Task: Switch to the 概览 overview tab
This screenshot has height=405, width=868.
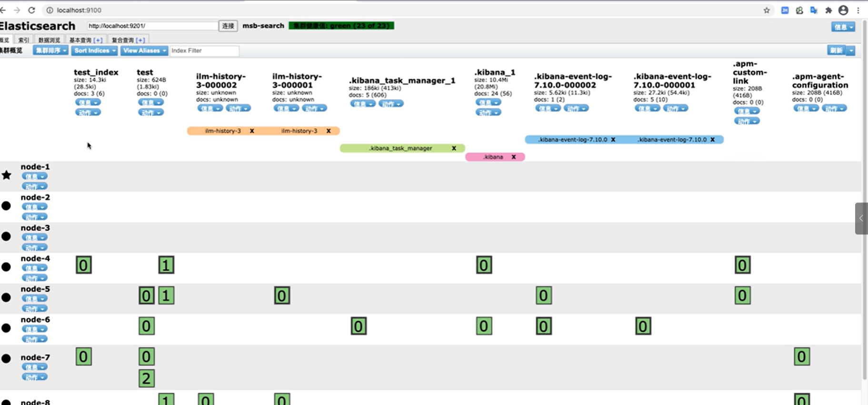Action: coord(5,40)
